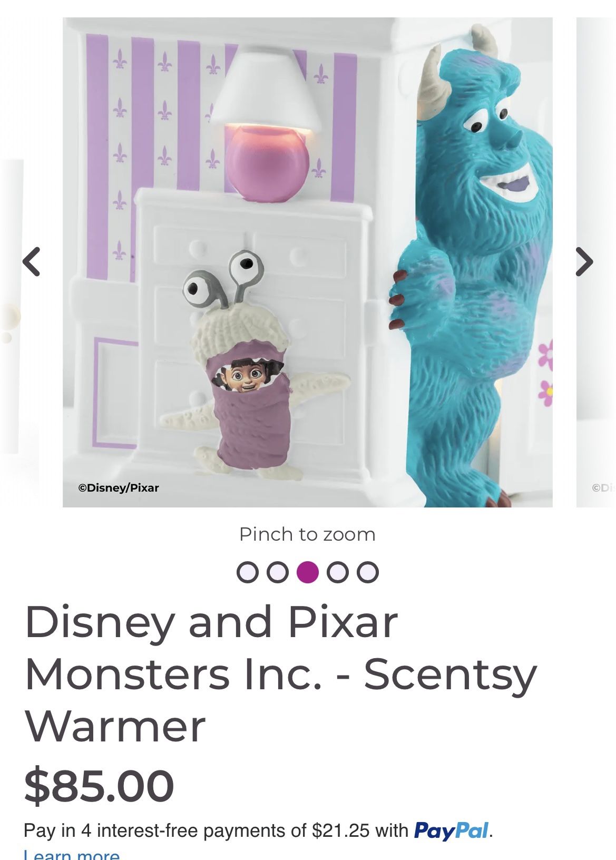Tap the previous slide preview on left edge
Image resolution: width=616 pixels, height=860 pixels.
[x=12, y=306]
